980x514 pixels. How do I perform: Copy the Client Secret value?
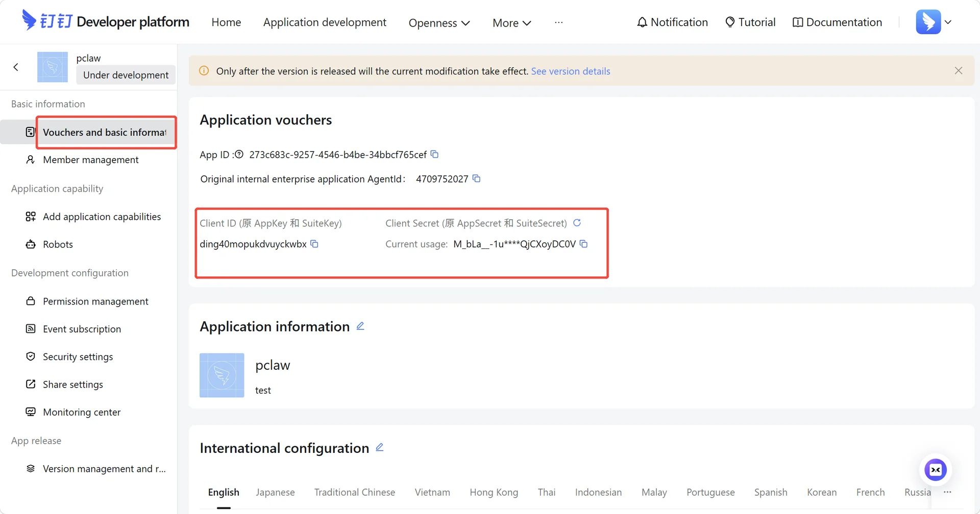pyautogui.click(x=584, y=244)
